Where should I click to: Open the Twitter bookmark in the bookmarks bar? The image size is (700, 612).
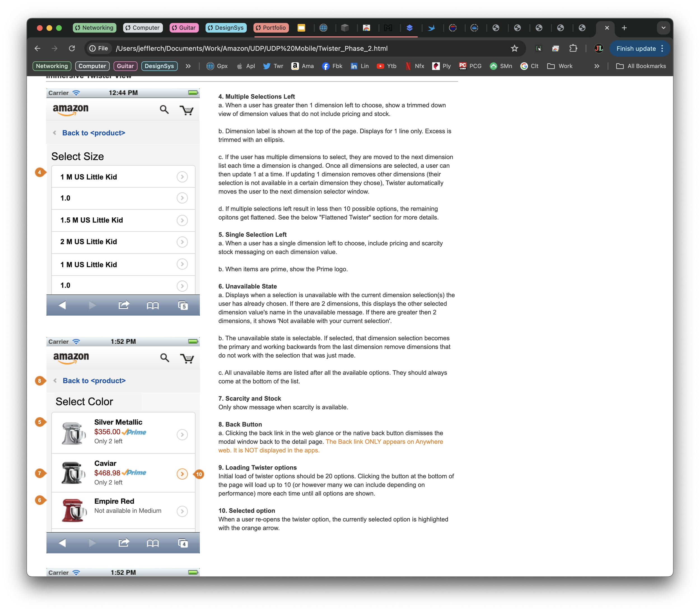tap(273, 66)
